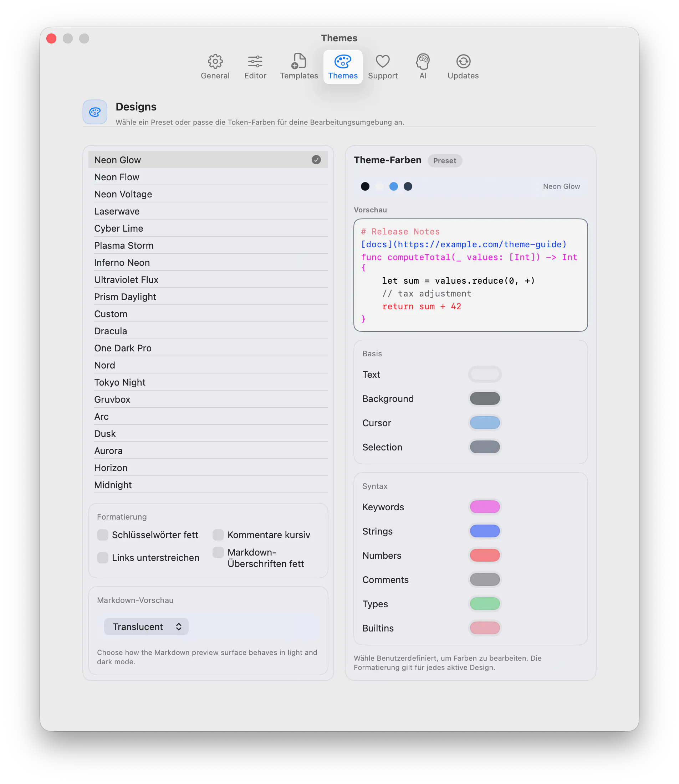
Task: Click the Designs palette icon
Action: (x=95, y=112)
